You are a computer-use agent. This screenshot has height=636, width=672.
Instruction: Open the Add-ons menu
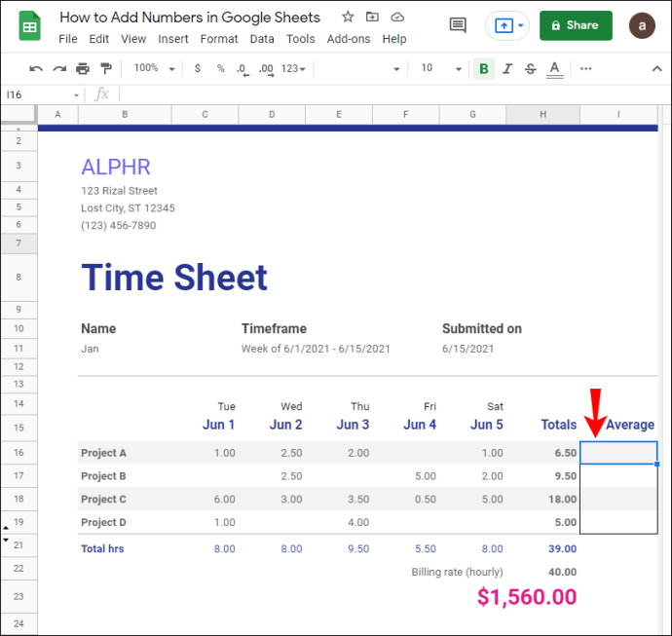[x=349, y=39]
